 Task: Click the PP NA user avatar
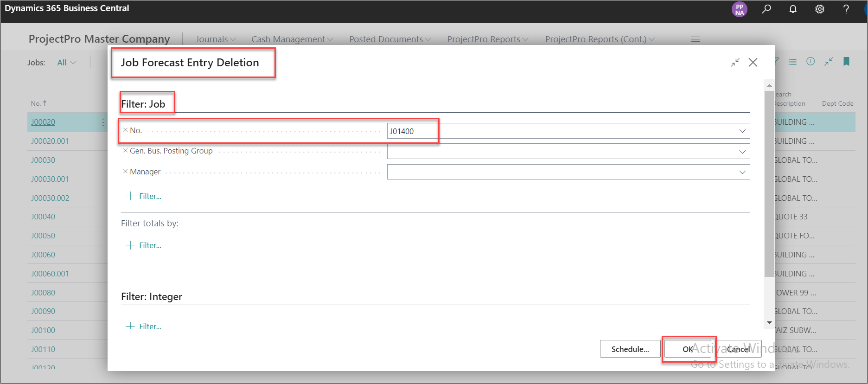[x=740, y=9]
